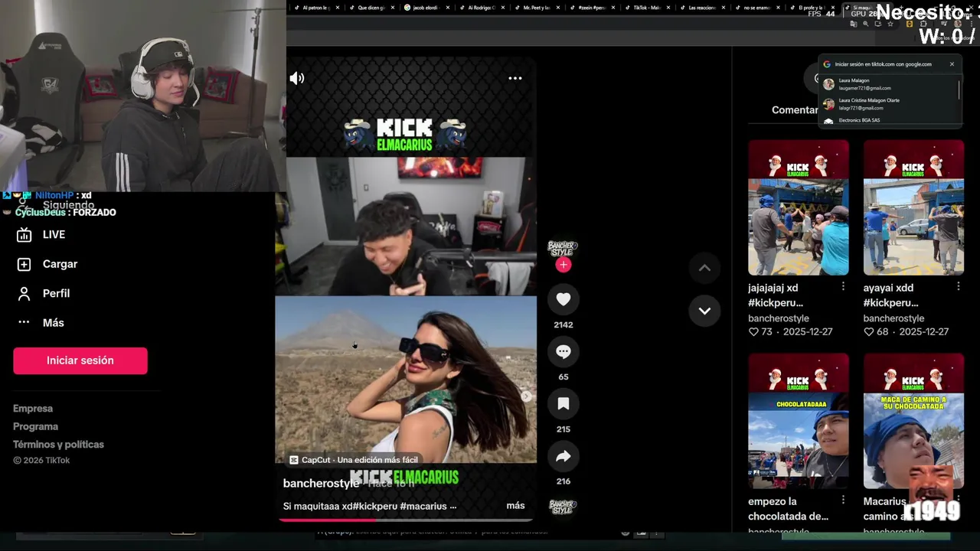Follow bancherostyle with the red plus button
The width and height of the screenshot is (980, 551).
tap(563, 265)
